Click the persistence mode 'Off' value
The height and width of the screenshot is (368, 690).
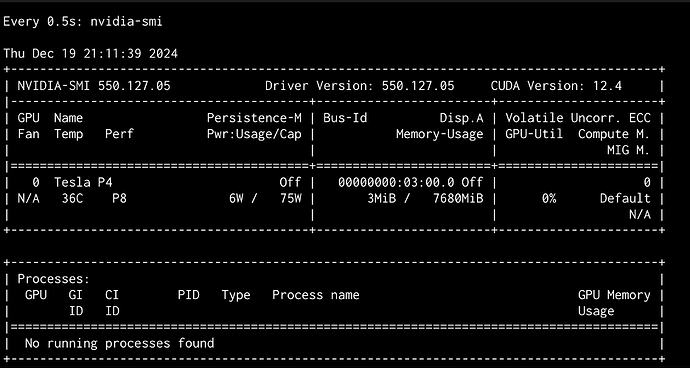coord(290,182)
